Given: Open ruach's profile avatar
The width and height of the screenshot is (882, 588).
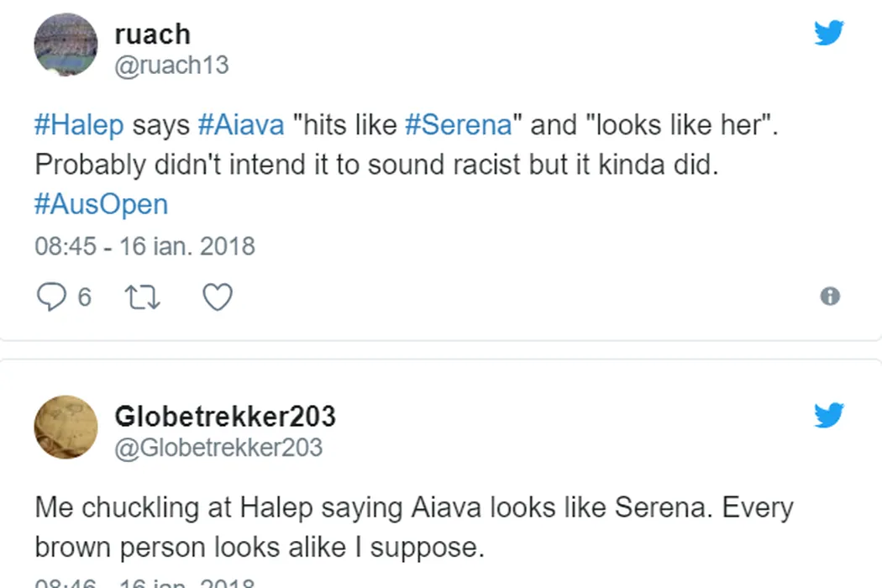Looking at the screenshot, I should tap(66, 45).
